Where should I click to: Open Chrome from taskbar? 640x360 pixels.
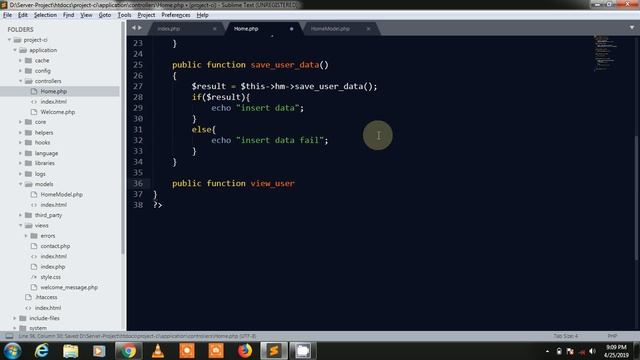pos(128,351)
